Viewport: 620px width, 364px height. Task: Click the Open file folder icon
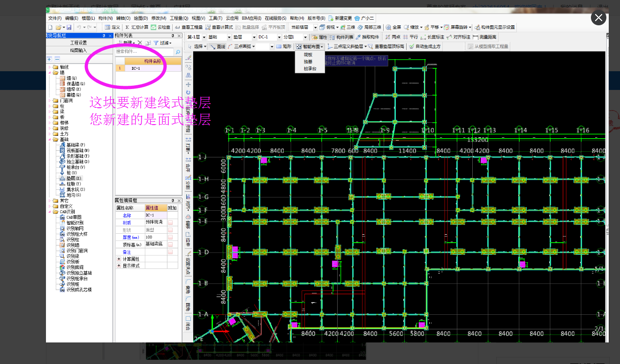point(58,27)
